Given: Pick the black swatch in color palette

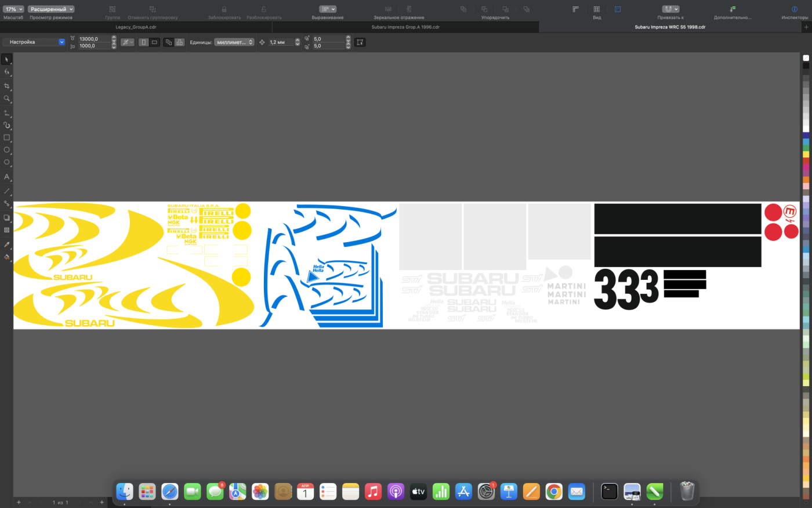Looking at the screenshot, I should pos(806,66).
